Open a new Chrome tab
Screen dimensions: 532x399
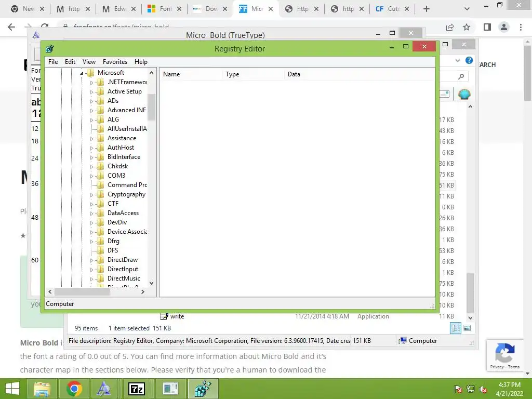pos(427,9)
